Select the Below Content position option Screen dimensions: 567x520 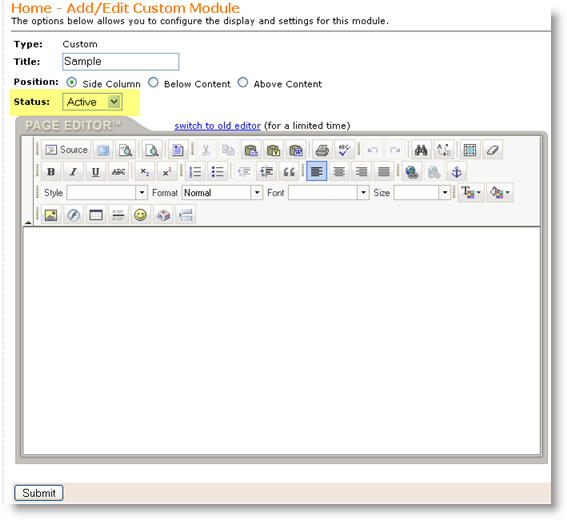point(153,82)
